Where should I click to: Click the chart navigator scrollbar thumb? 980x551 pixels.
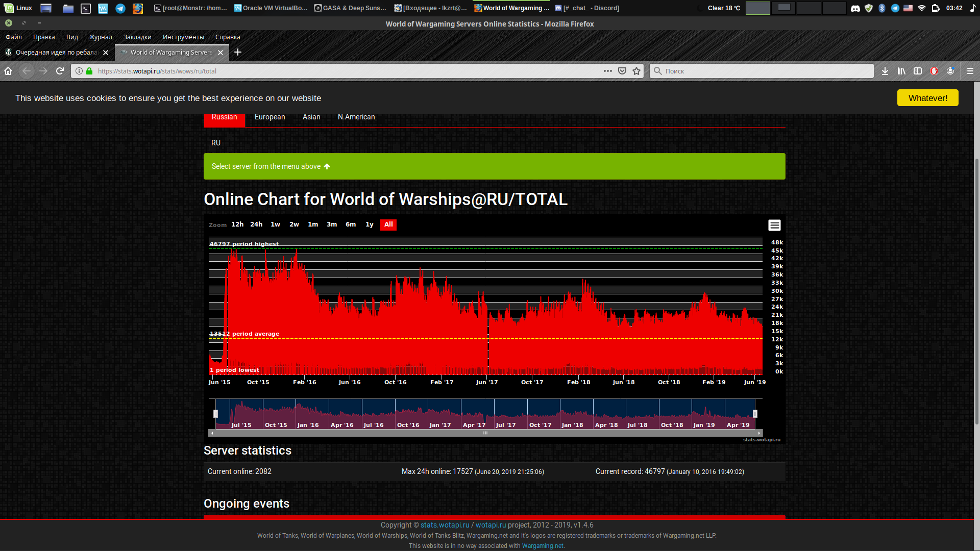pyautogui.click(x=485, y=433)
